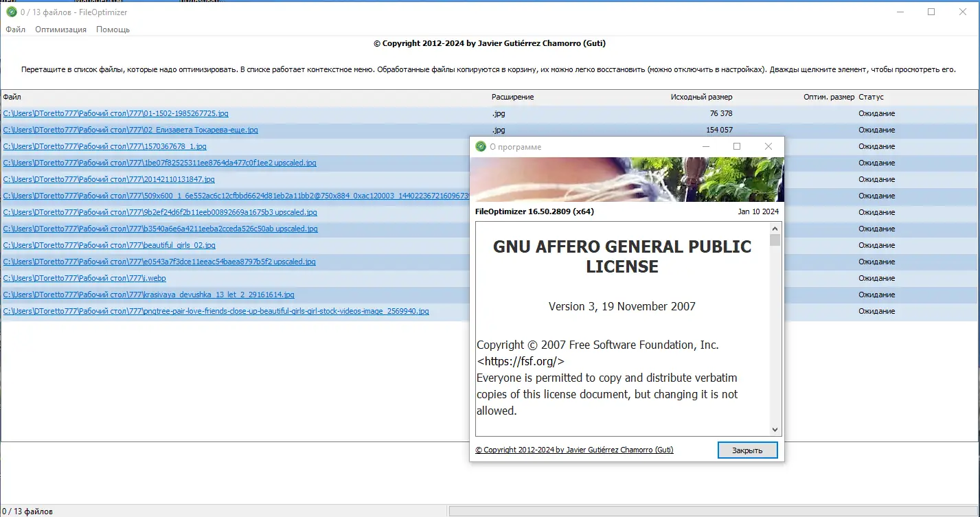
Task: Click the Version 3, 19 November 2007 line
Action: (622, 306)
